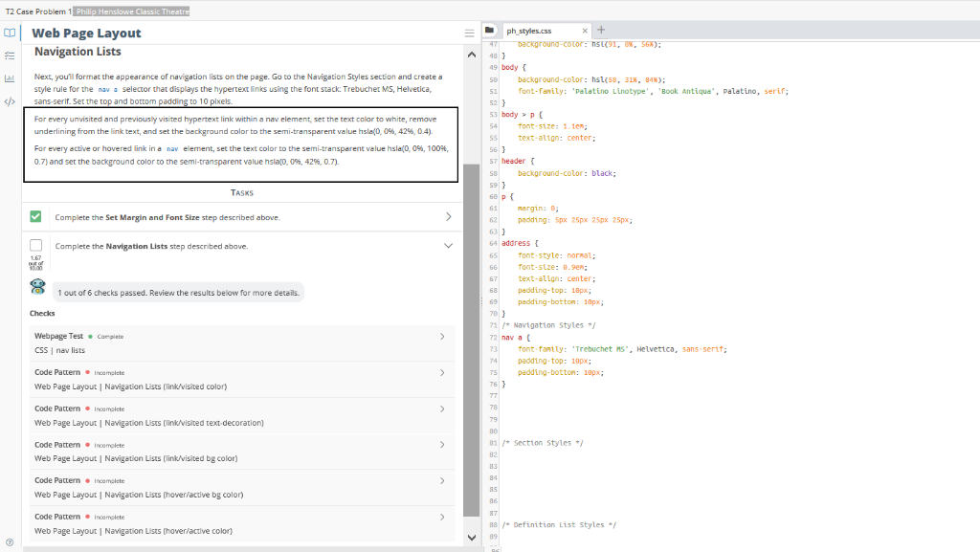Click the instructions panel vertical scrollbar thumb
The image size is (980, 552).
coord(471,341)
